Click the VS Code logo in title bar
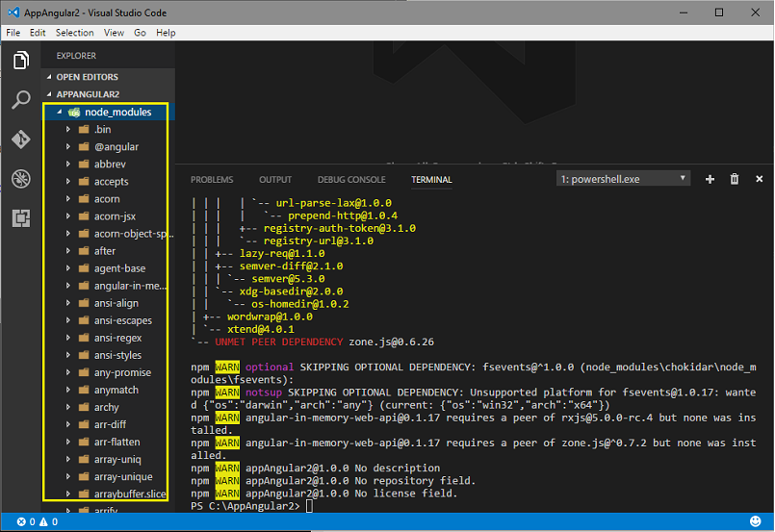 pyautogui.click(x=13, y=13)
